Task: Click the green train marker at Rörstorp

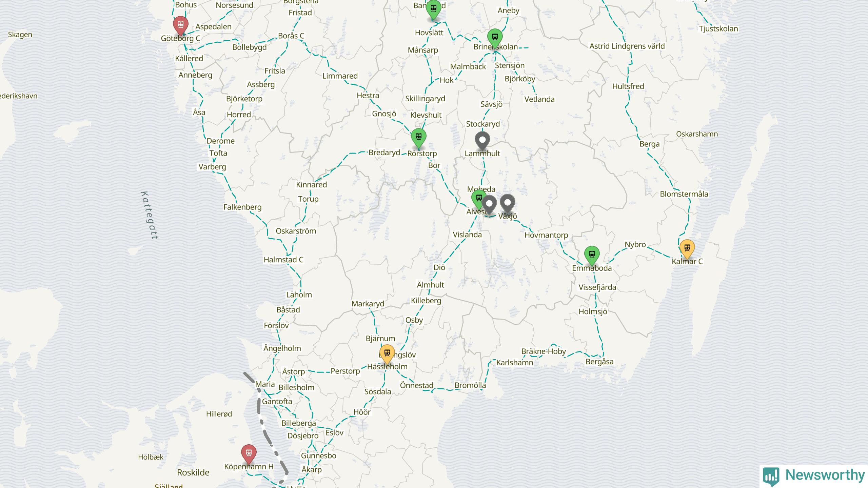Action: [x=418, y=138]
